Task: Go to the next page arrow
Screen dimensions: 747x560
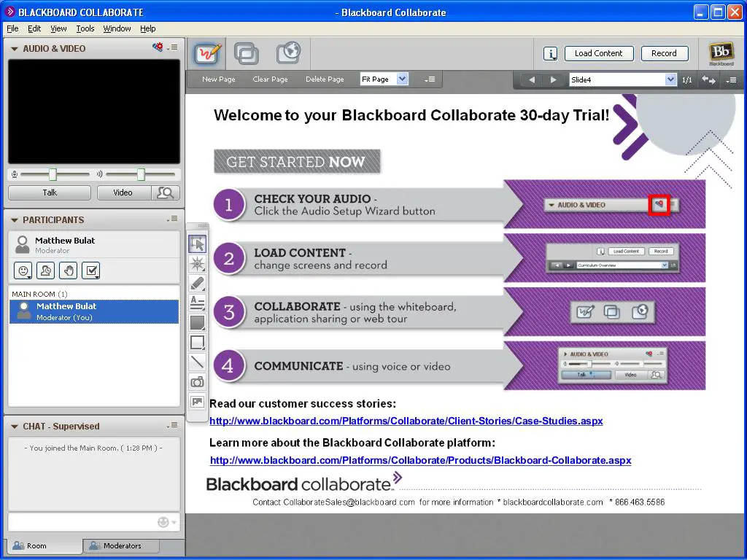Action: (553, 79)
